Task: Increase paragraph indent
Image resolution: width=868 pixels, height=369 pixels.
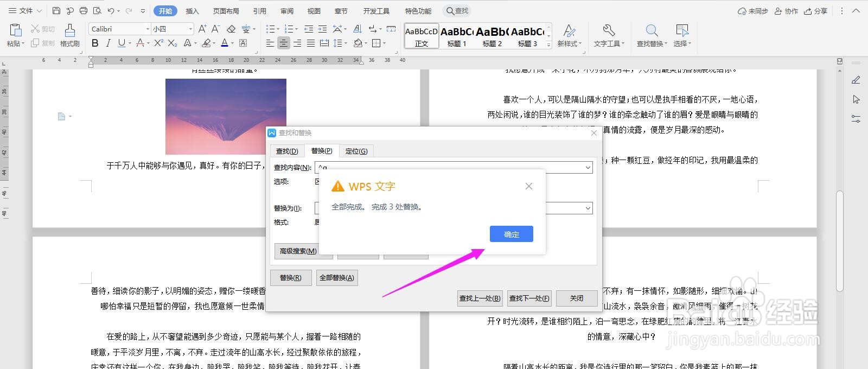Action: (x=322, y=29)
